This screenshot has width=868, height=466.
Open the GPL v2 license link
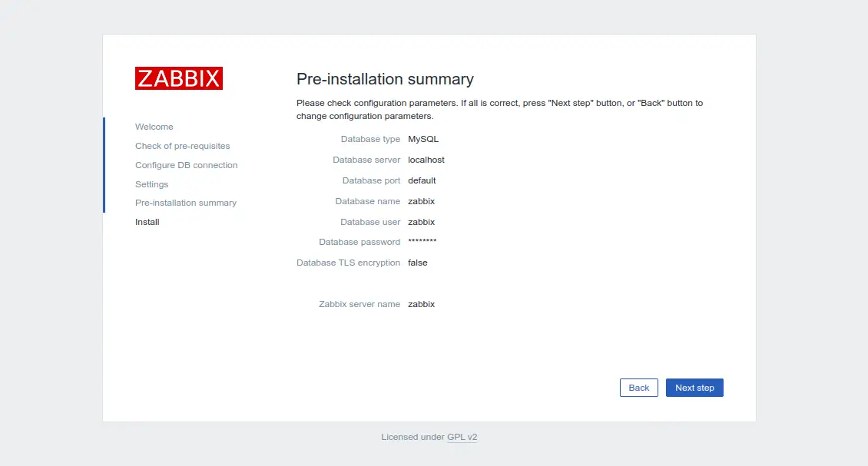coord(462,437)
